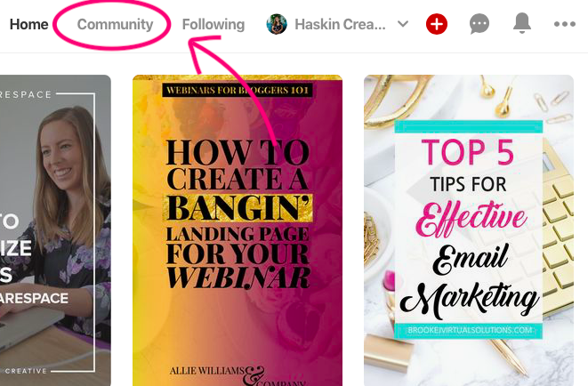Viewport: 588px width, 386px height.
Task: Open the Squarespace pin with smiling woman
Action: (x=55, y=230)
